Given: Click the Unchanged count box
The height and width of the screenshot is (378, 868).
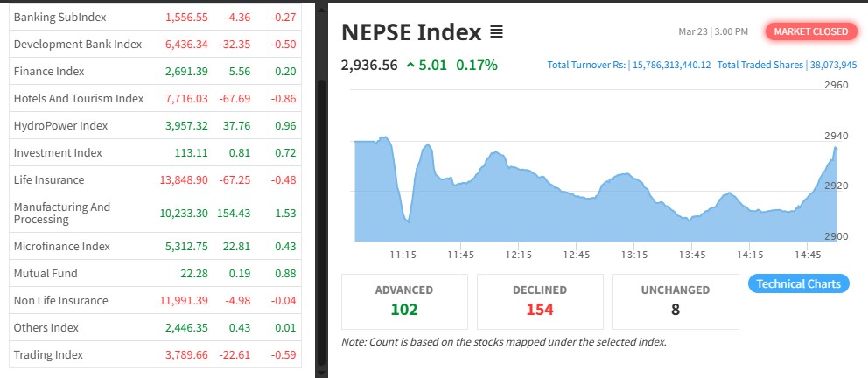Looking at the screenshot, I should pos(675,300).
